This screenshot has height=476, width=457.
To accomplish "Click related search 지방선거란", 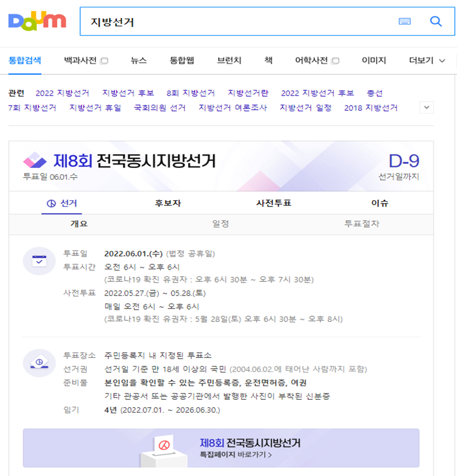I will tap(248, 93).
